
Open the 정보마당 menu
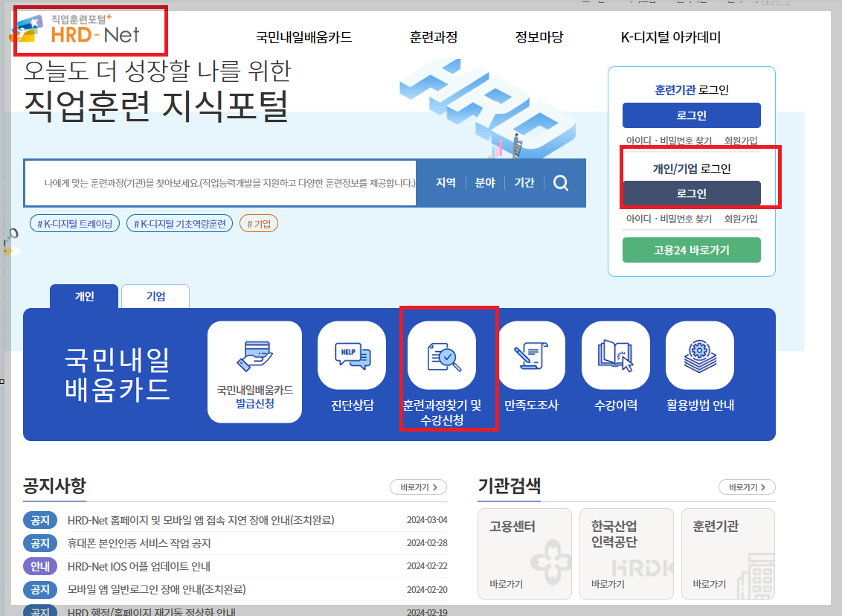point(538,36)
